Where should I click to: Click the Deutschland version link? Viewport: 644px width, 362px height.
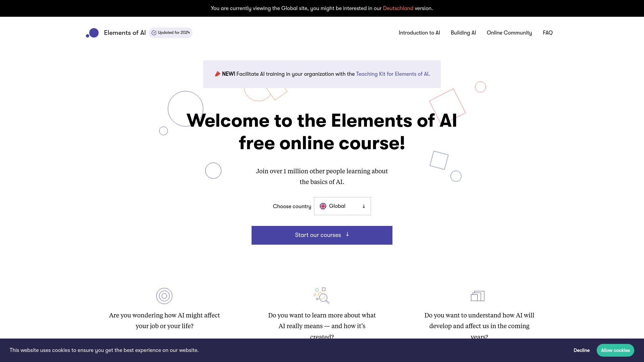[397, 8]
